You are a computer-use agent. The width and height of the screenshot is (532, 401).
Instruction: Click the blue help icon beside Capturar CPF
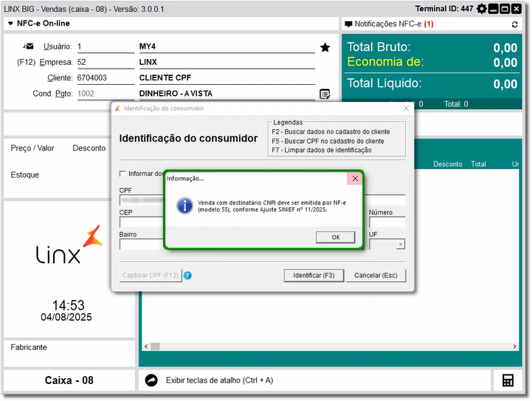(x=187, y=276)
